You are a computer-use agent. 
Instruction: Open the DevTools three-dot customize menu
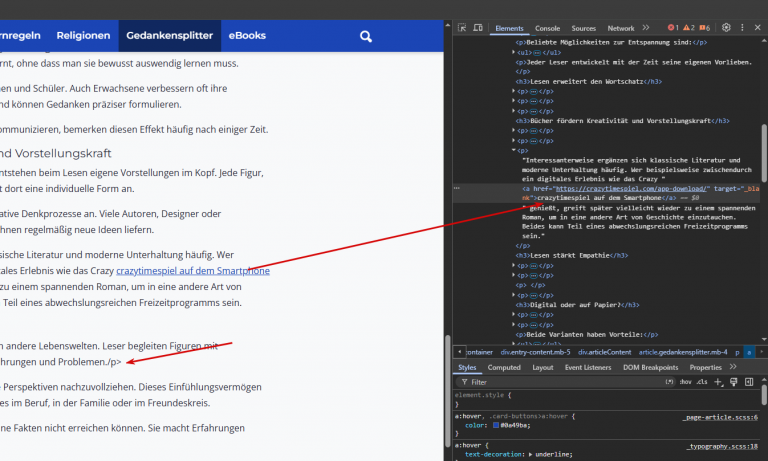point(742,28)
